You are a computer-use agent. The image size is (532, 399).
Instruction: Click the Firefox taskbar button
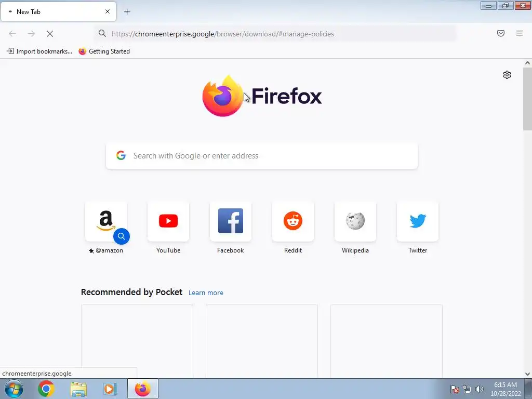[143, 389]
